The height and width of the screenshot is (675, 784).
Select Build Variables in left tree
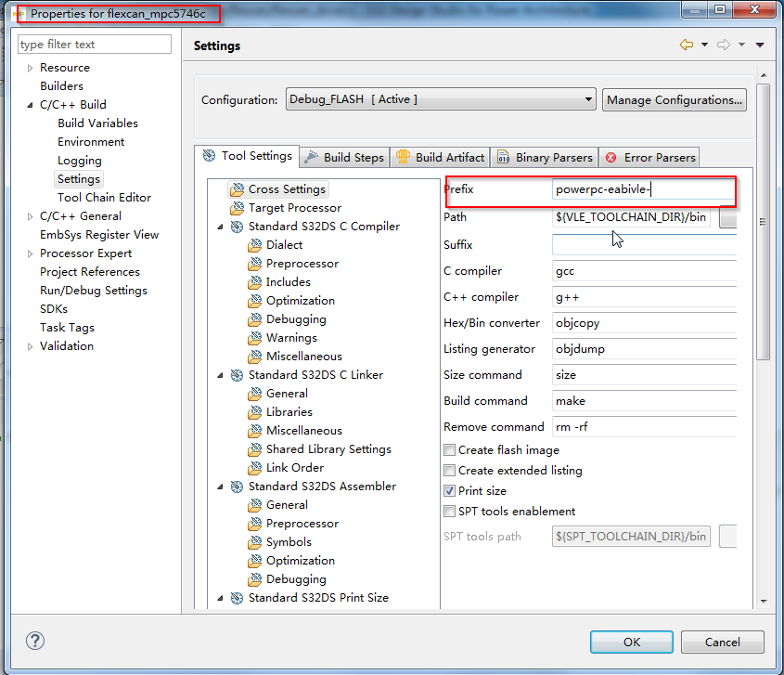97,123
